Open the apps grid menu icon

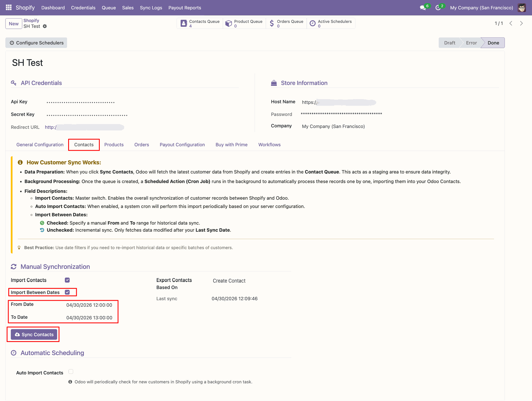(x=9, y=7)
